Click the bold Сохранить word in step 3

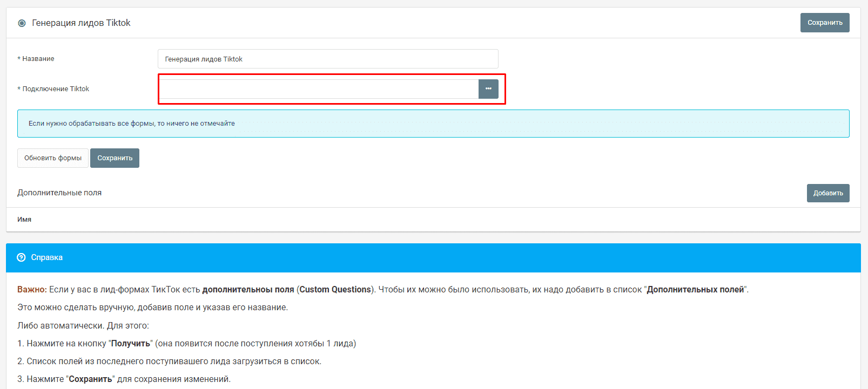pos(90,379)
